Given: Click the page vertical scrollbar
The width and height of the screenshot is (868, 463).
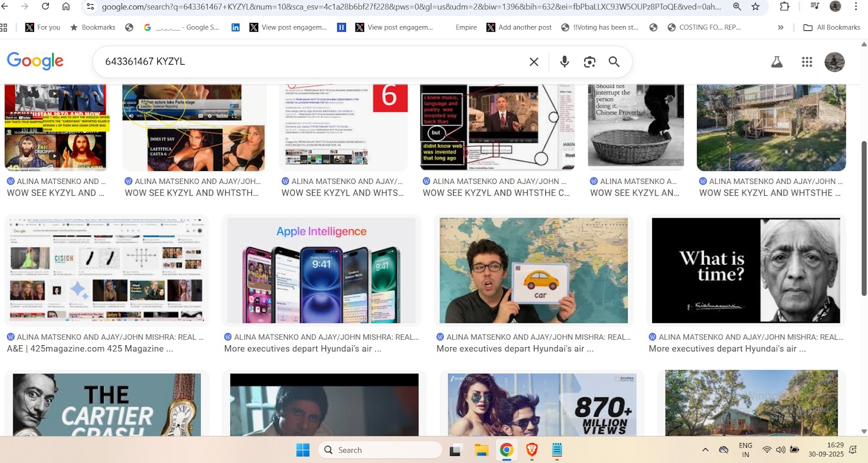Looking at the screenshot, I should (864, 217).
